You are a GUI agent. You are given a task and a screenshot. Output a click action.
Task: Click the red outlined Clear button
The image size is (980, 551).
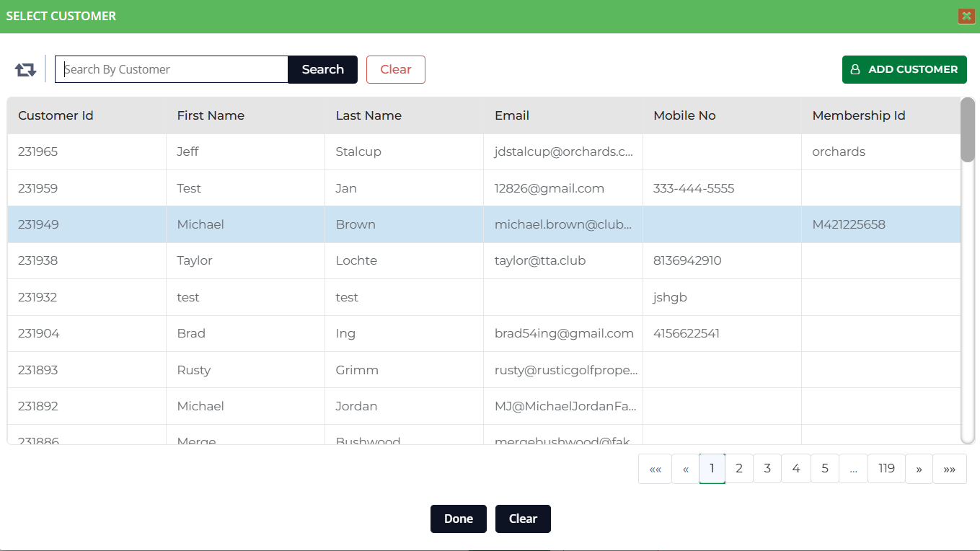point(395,70)
